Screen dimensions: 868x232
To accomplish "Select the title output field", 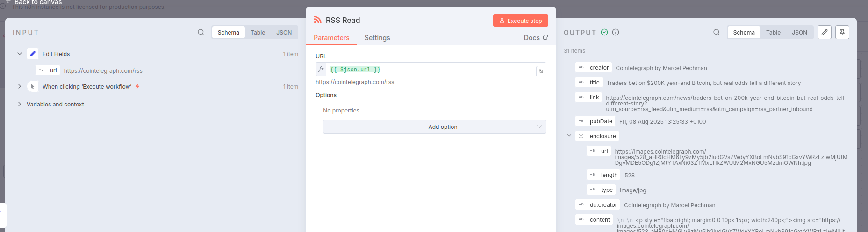I will click(x=589, y=83).
